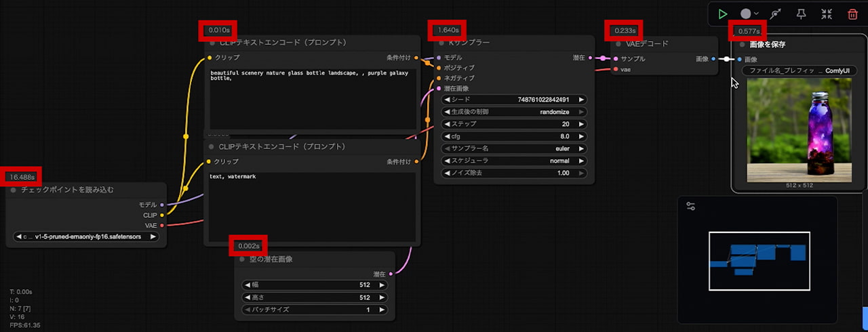Open the checkpoint model file selector
Screen dimensions: 868x332
tap(85, 237)
